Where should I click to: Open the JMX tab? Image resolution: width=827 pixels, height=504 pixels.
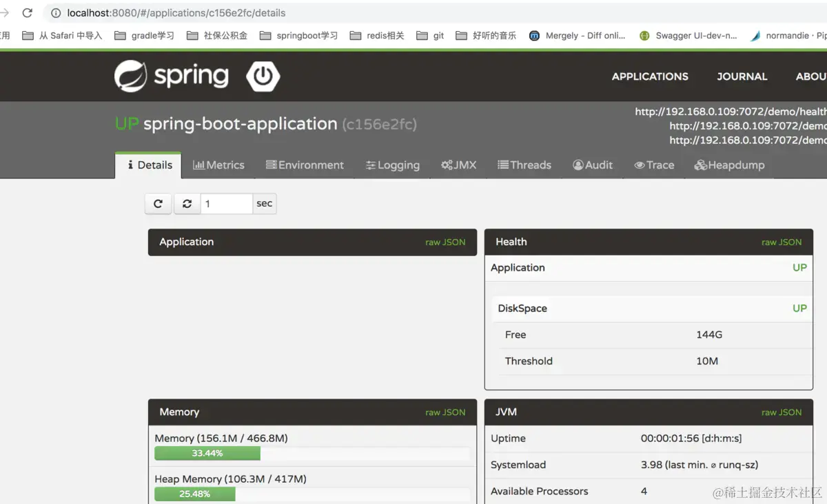[459, 165]
